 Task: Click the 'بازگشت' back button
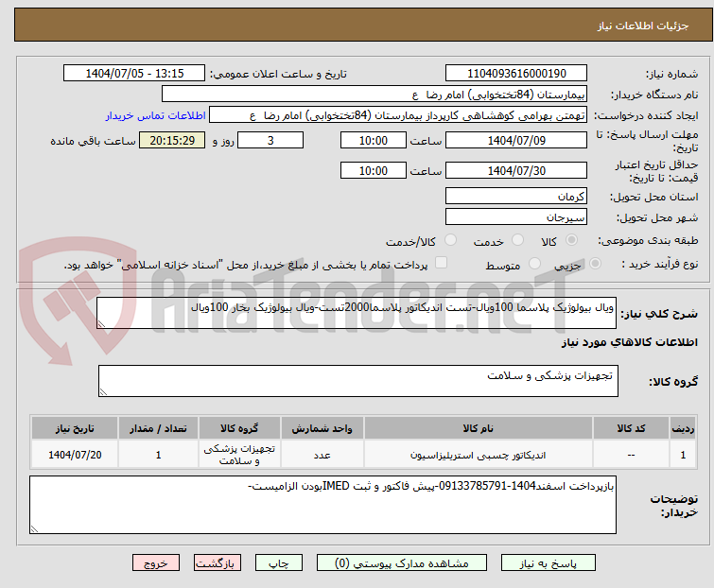(x=218, y=563)
